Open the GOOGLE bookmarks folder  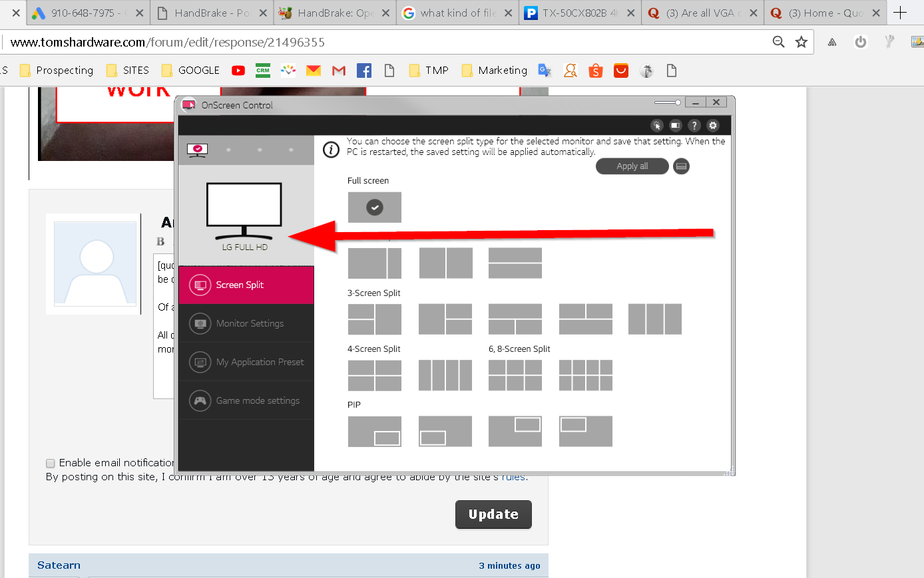pos(190,71)
